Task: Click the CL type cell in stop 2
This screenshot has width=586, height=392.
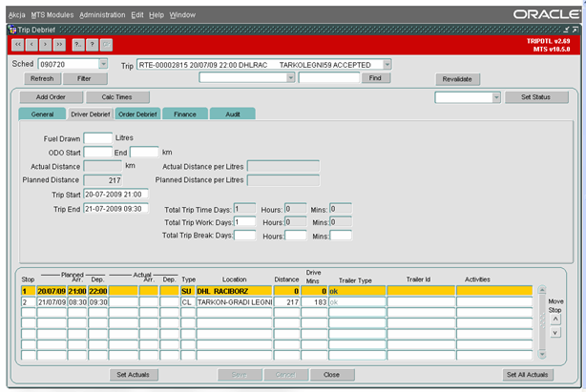Action: click(x=188, y=302)
